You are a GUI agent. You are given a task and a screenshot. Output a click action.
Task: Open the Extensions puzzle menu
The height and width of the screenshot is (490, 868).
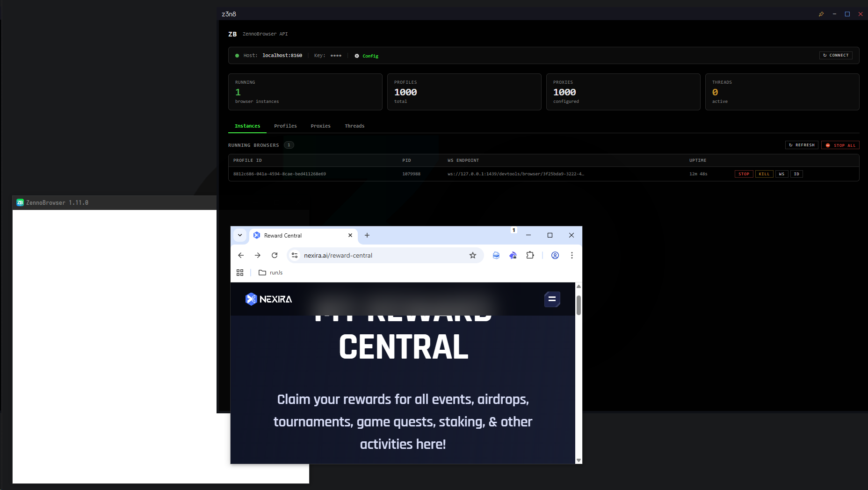[530, 255]
